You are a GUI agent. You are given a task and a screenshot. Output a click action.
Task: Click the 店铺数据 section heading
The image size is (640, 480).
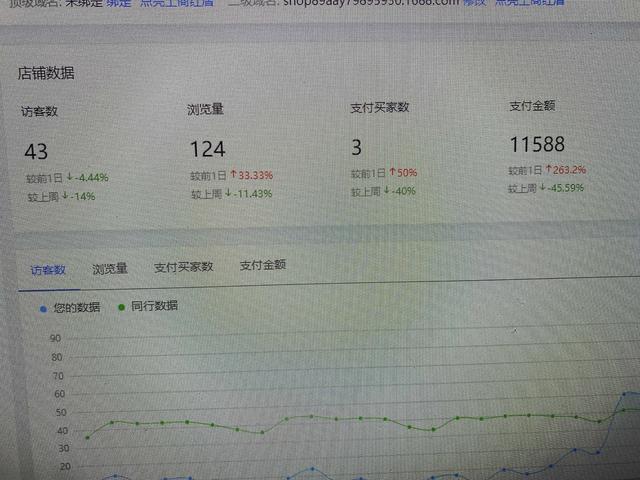coord(46,73)
